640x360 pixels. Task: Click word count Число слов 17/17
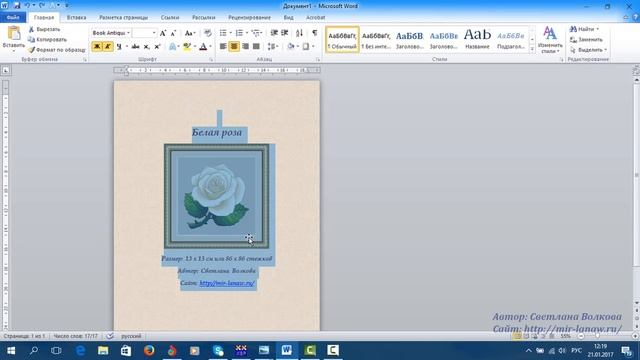[x=76, y=336]
